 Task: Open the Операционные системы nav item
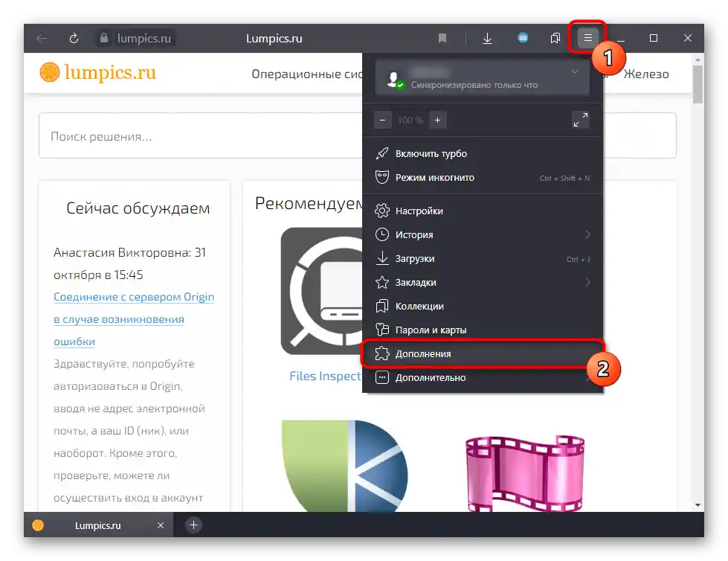(x=307, y=74)
